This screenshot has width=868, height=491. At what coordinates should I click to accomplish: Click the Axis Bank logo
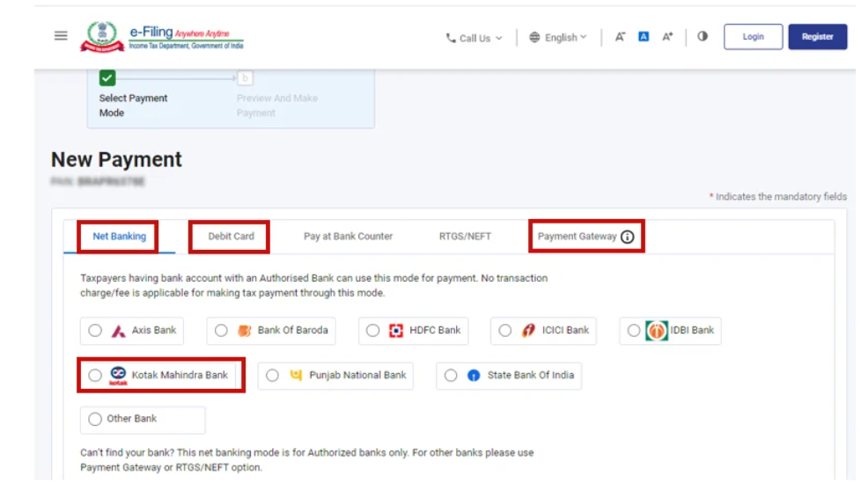coord(118,331)
